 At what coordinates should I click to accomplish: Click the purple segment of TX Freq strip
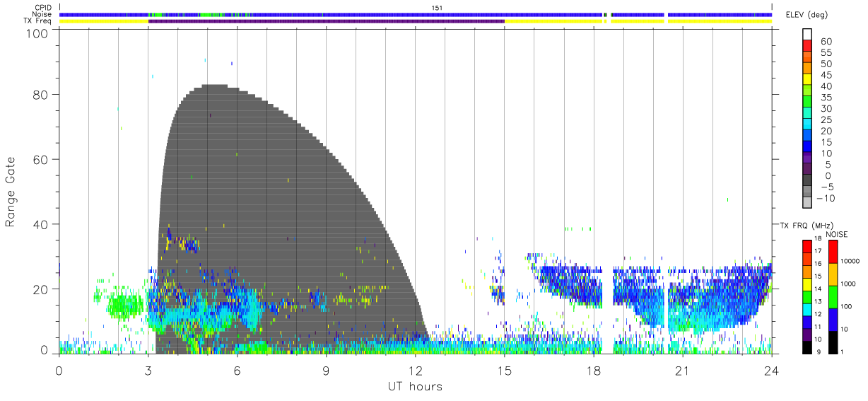point(327,21)
